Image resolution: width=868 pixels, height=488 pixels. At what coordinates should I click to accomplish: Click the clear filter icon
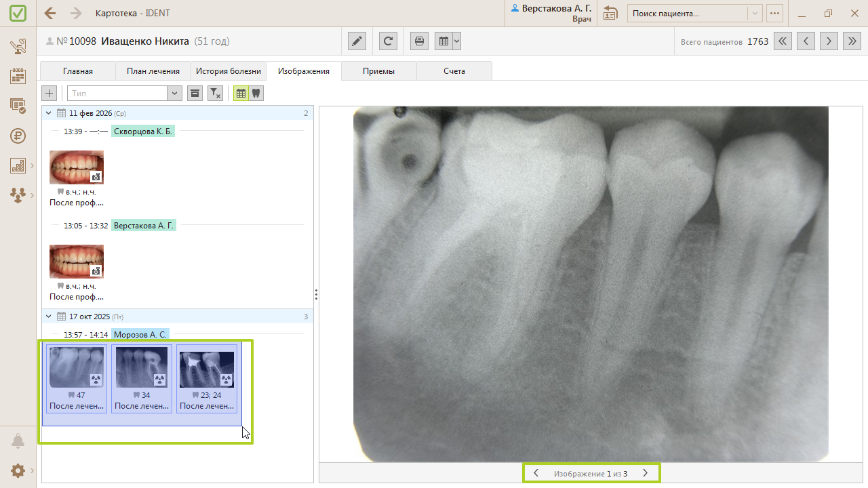214,94
